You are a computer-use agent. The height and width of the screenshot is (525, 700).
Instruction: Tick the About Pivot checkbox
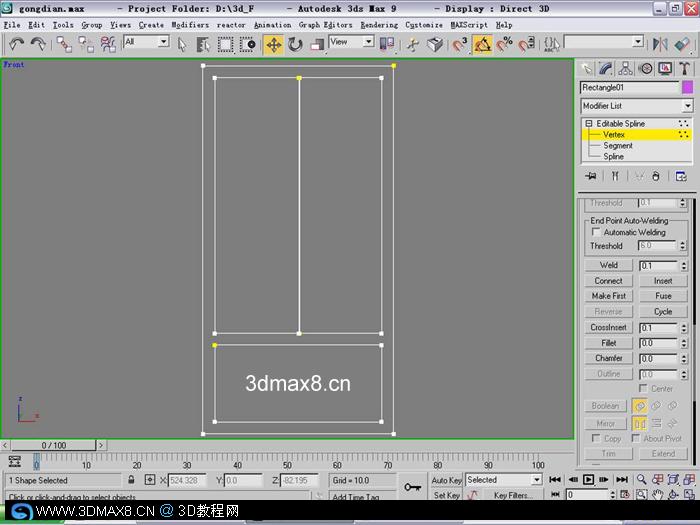636,438
